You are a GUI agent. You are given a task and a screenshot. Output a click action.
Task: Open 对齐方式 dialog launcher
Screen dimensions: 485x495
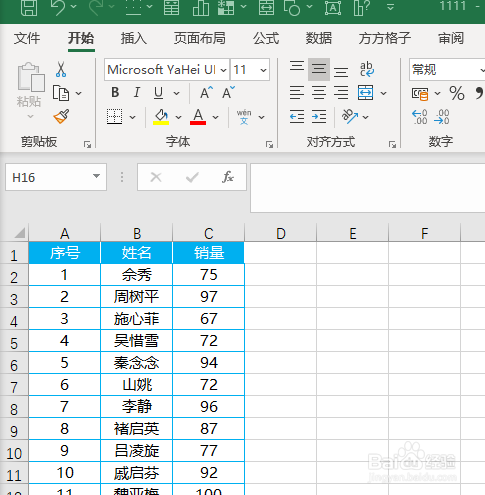(392, 144)
